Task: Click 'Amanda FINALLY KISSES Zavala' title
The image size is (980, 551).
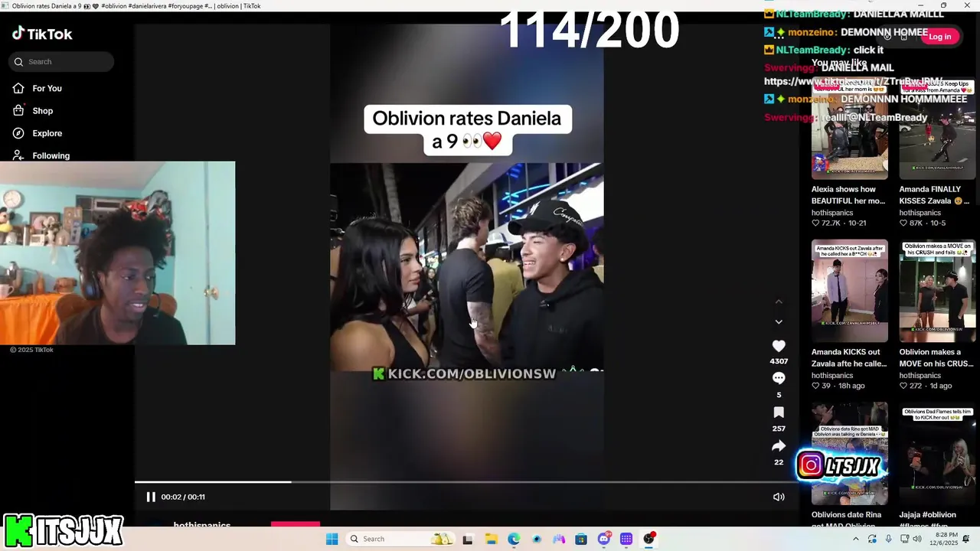Action: click(x=935, y=195)
